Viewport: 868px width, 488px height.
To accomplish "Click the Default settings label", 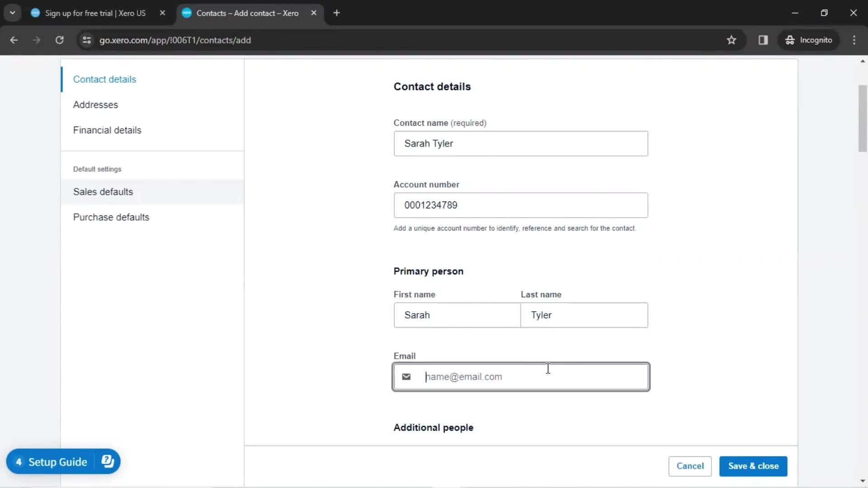I will [x=97, y=169].
